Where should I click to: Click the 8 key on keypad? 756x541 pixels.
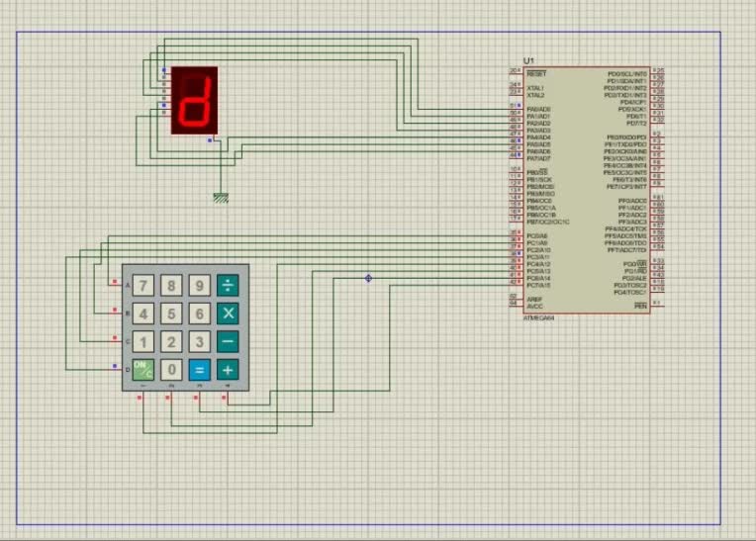point(171,286)
